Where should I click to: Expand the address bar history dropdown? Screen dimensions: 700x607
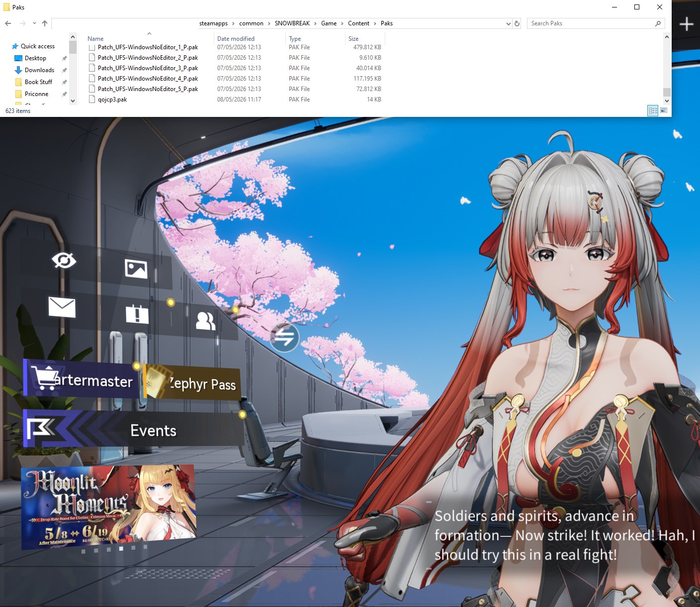point(508,23)
